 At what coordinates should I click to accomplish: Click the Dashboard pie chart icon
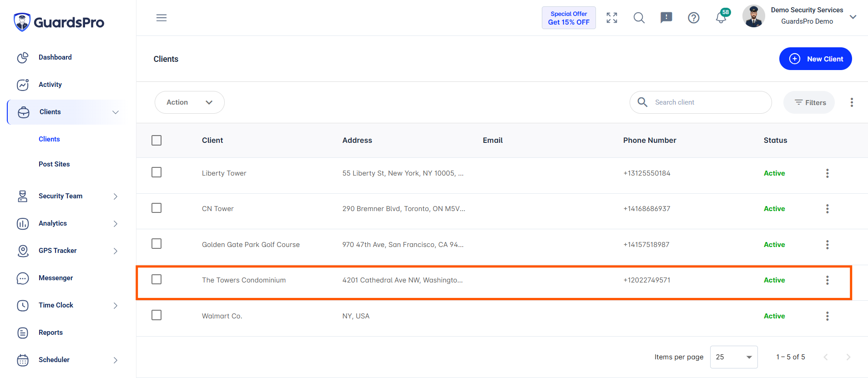click(23, 57)
